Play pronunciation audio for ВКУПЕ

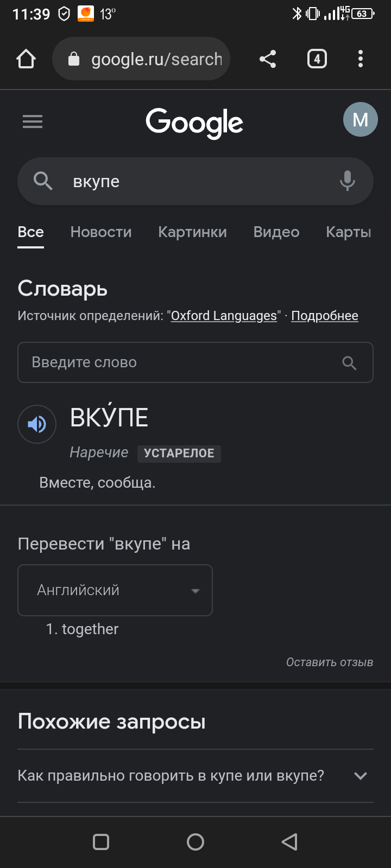[x=37, y=424]
